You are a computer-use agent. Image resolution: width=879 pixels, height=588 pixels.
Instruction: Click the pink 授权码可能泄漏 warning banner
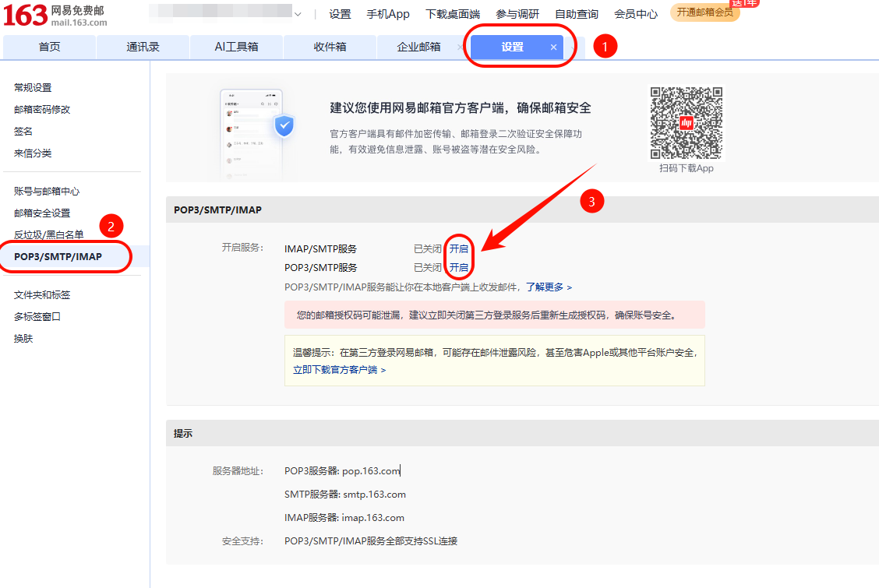[494, 315]
